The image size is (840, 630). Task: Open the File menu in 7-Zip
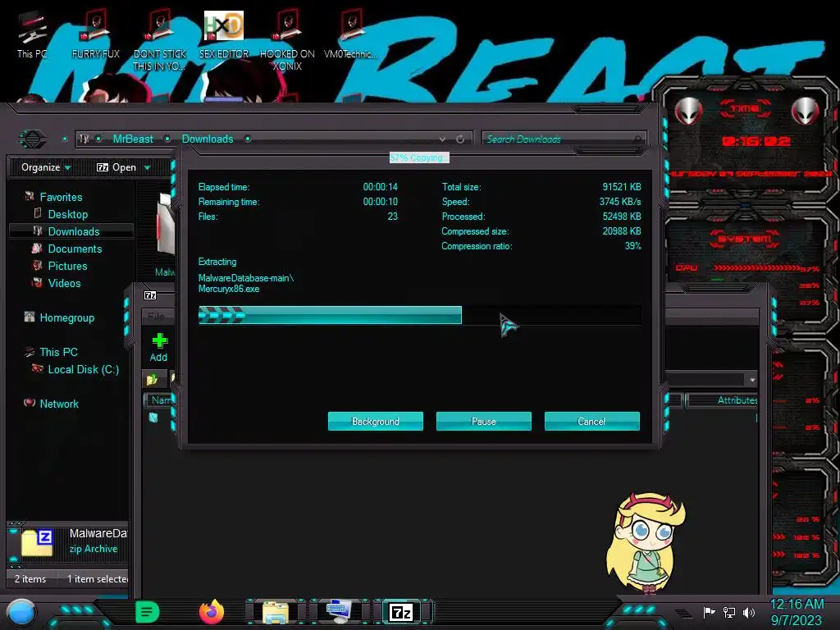156,317
